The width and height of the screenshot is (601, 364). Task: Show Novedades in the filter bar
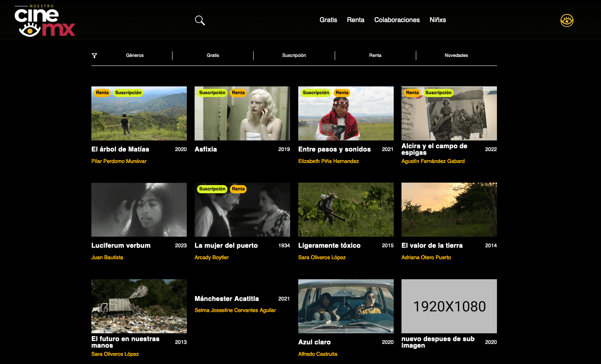[x=456, y=56]
